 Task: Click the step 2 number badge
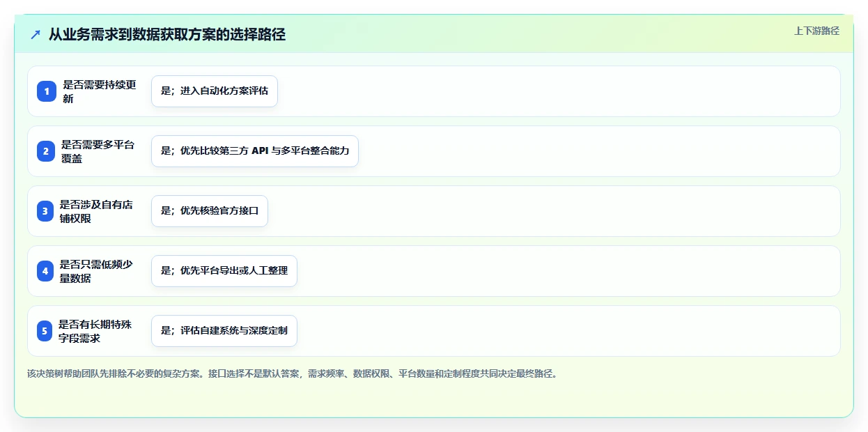coord(46,151)
